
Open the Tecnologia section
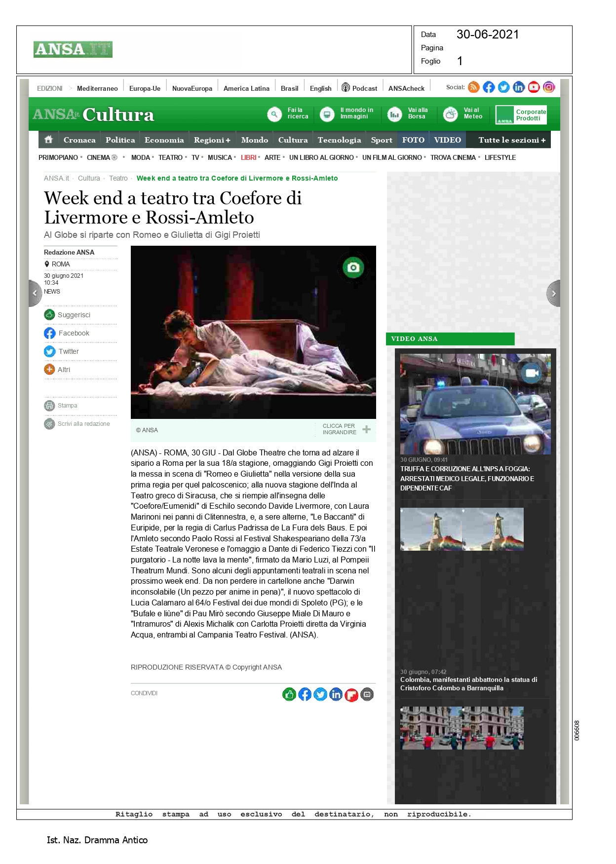coord(340,140)
